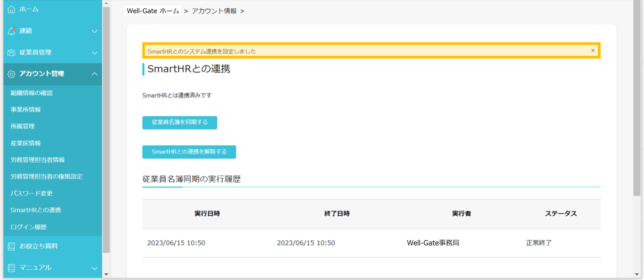Open お役立ち資料 in the sidebar
The width and height of the screenshot is (644, 280).
coord(39,246)
